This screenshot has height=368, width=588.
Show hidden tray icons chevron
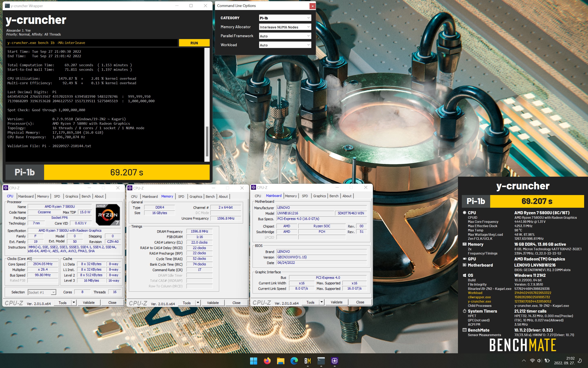[524, 361]
